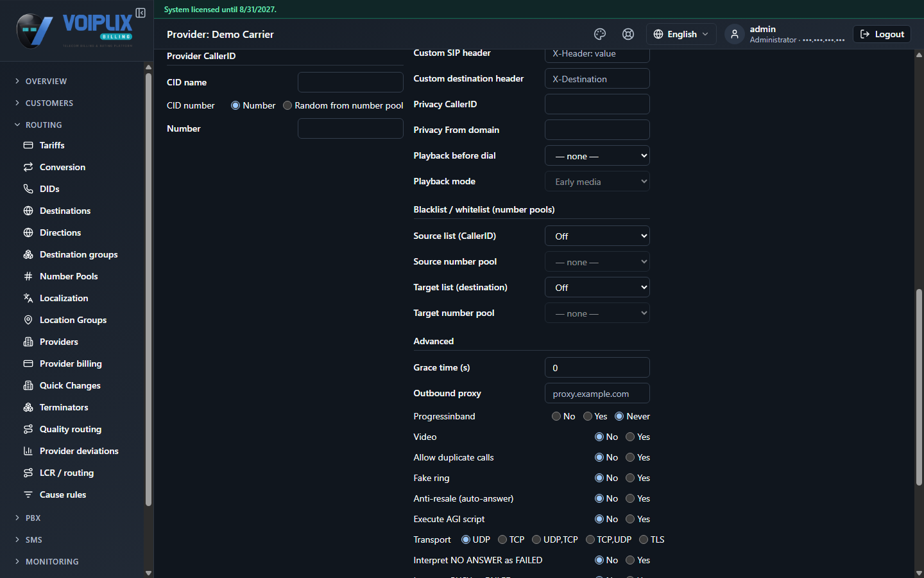Image resolution: width=924 pixels, height=578 pixels.
Task: Go to Terminators page
Action: (x=64, y=407)
